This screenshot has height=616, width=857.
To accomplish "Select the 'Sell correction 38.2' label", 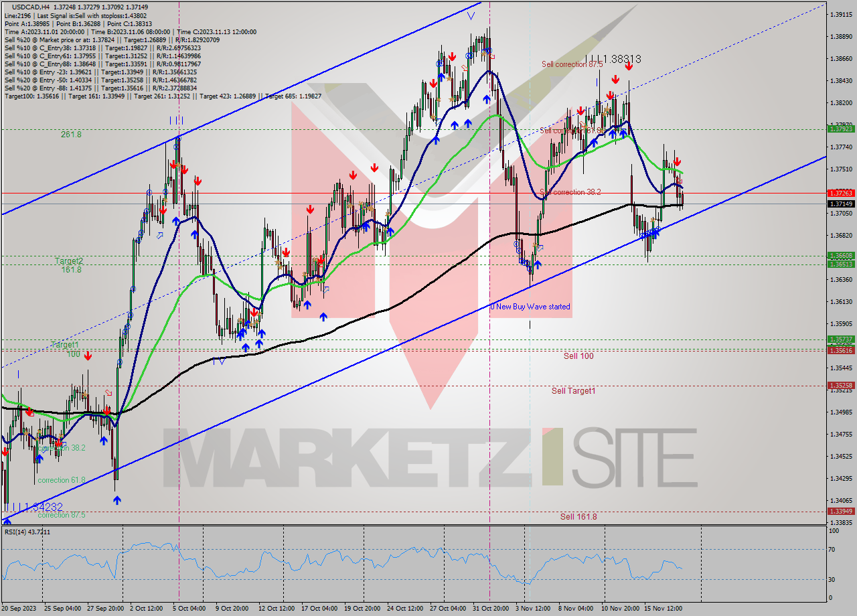I will click(570, 192).
